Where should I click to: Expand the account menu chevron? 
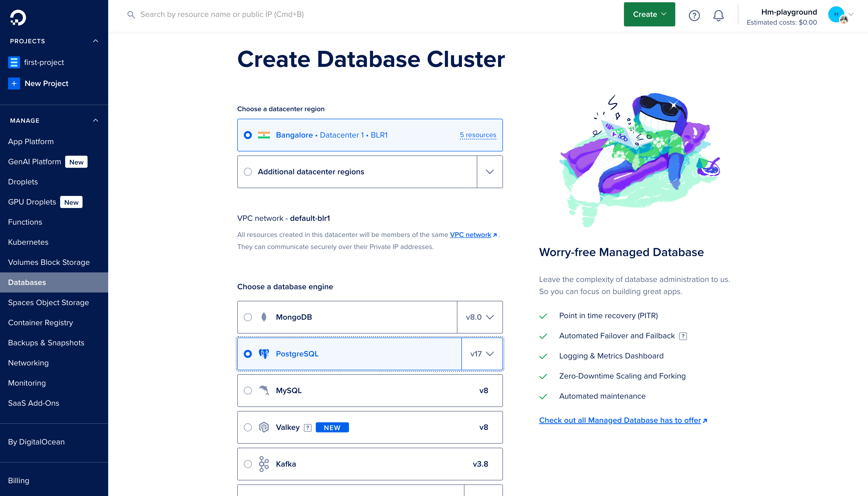(851, 14)
